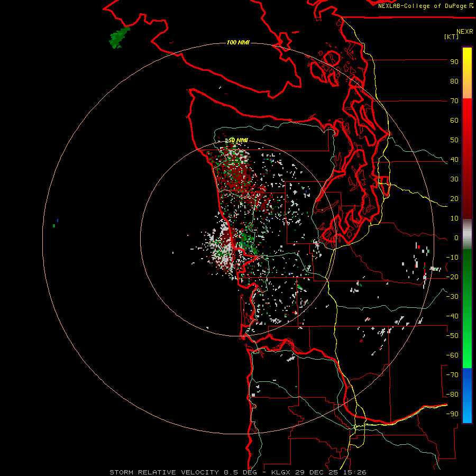Viewport: 476px width, 476px height.
Task: Select the -70 scale value
Action: (452, 375)
